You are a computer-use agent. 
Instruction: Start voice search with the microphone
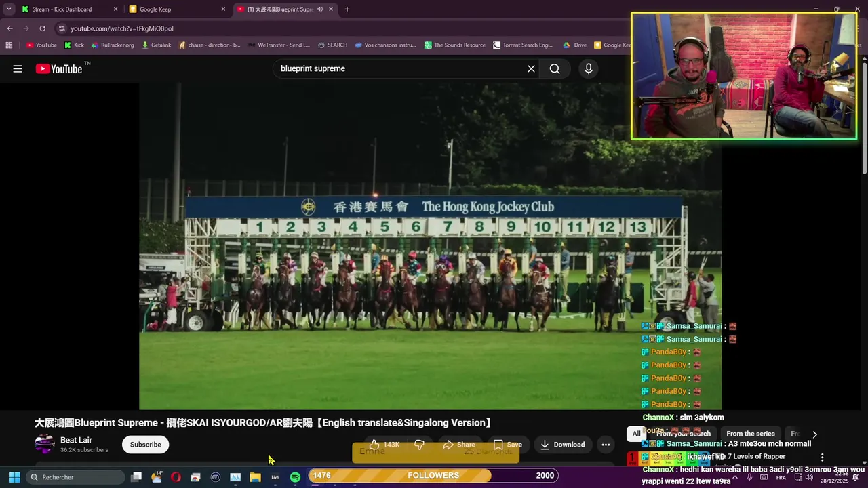pyautogui.click(x=589, y=68)
